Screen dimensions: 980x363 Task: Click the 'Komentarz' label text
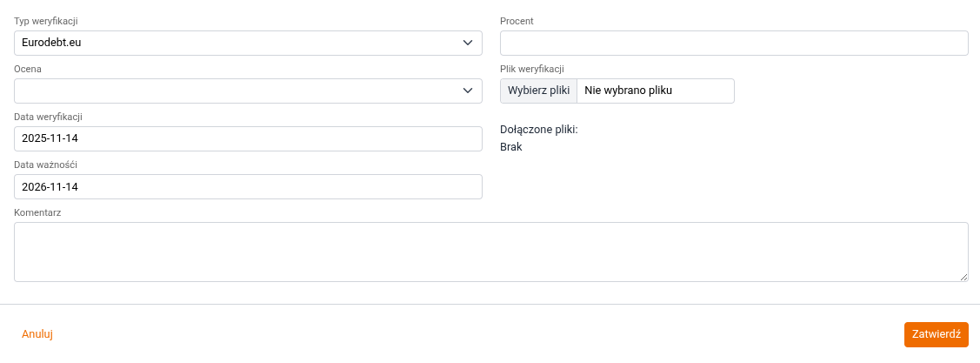click(37, 212)
